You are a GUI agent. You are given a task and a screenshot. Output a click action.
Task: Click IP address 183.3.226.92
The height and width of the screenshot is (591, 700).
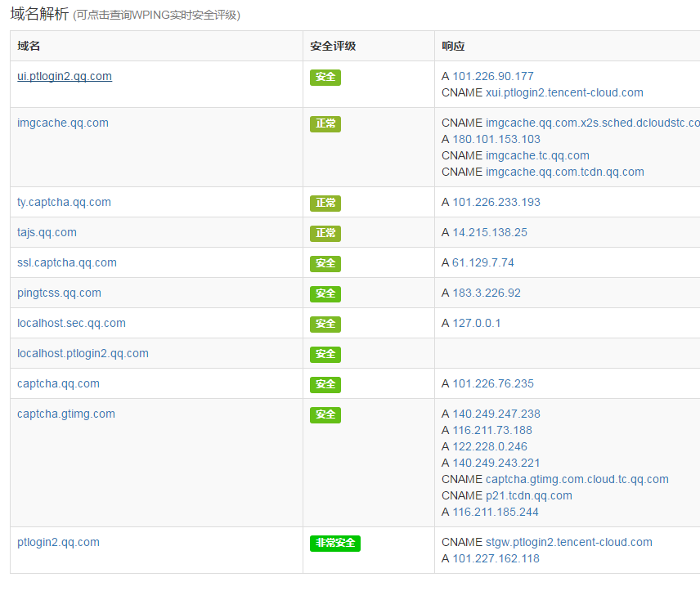487,293
